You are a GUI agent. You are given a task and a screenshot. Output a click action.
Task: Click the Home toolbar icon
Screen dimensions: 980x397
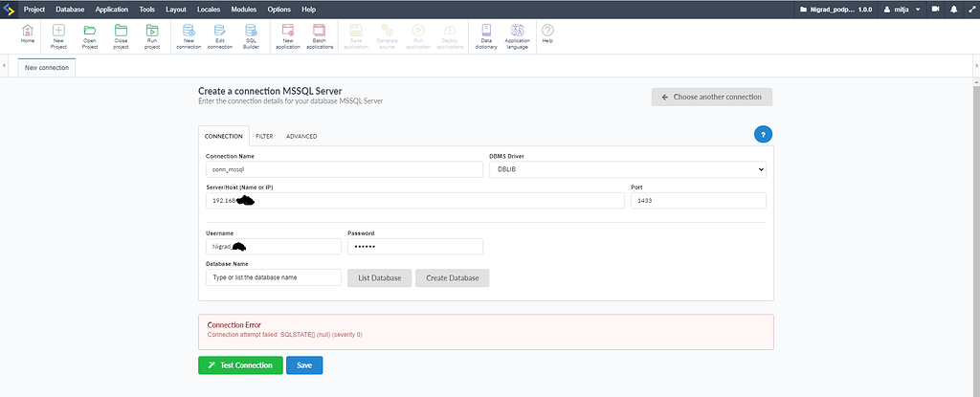pyautogui.click(x=28, y=34)
